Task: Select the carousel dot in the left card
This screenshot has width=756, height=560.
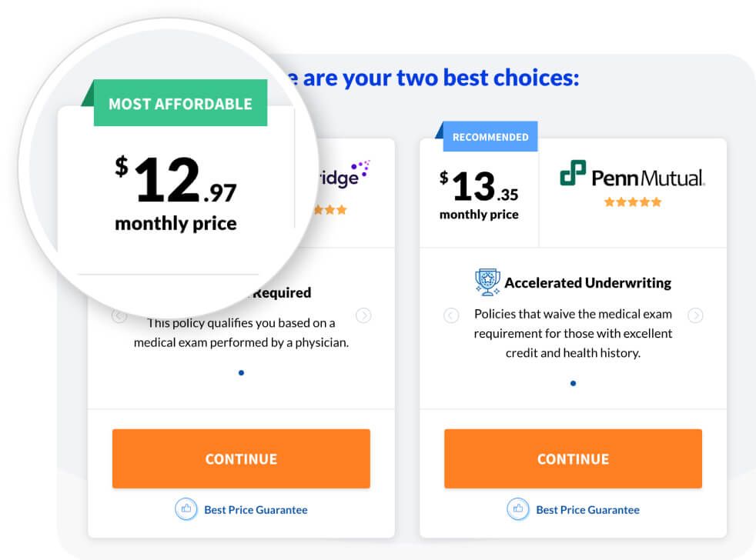Action: 241,372
